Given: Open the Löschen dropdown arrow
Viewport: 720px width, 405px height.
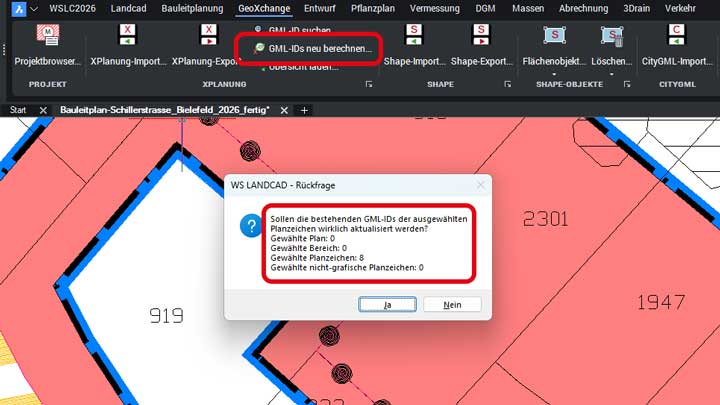Looking at the screenshot, I should click(x=612, y=73).
